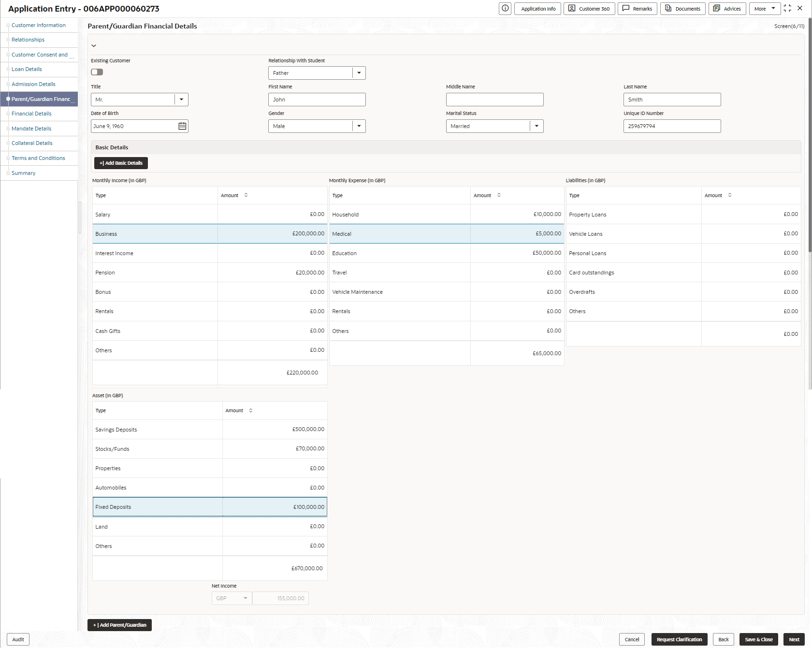Click the Middle Name field

coord(494,100)
